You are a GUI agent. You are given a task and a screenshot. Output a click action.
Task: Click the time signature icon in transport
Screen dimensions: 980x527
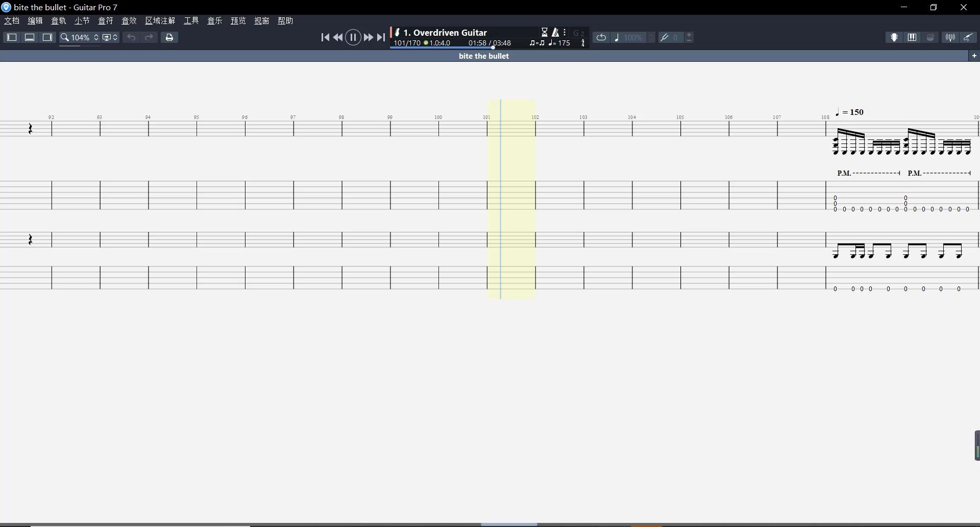pos(583,43)
